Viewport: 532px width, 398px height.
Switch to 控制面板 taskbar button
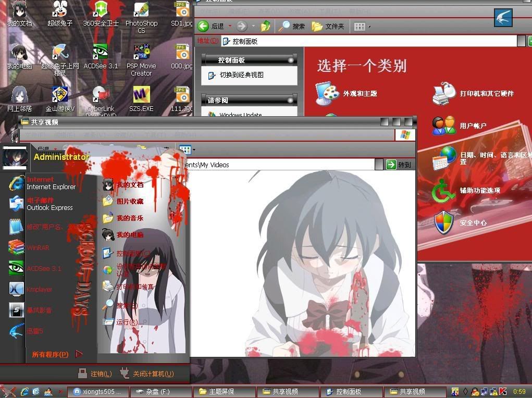click(352, 392)
